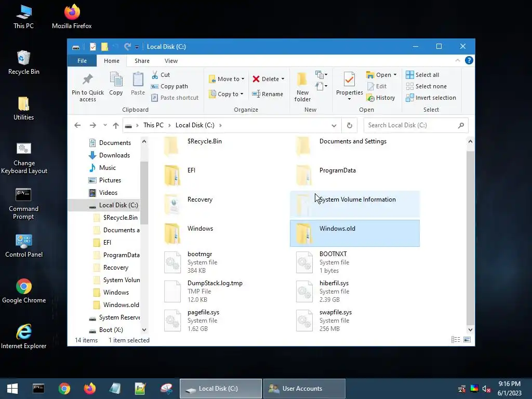Click Local Disk (C:) breadcrumb segment

tap(195, 125)
